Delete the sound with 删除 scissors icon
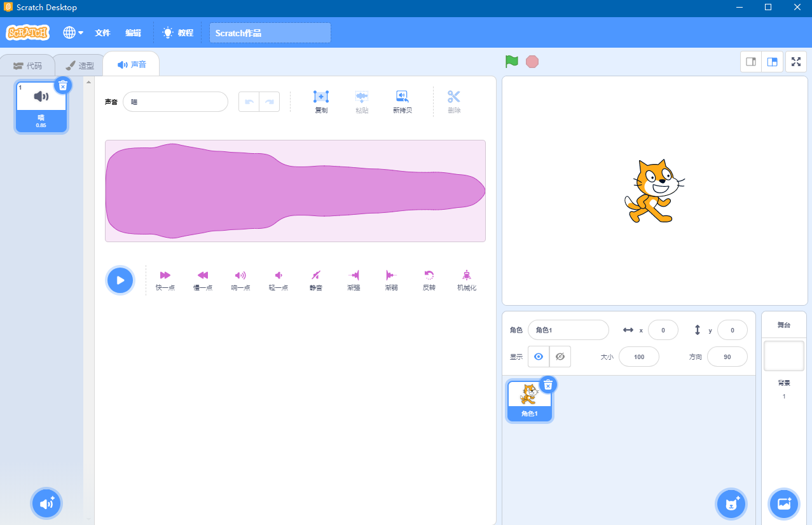 [453, 100]
